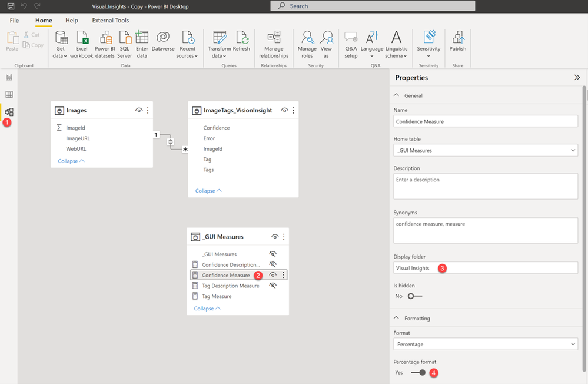Open the Sensitivity label menu
The image size is (588, 384).
428,44
